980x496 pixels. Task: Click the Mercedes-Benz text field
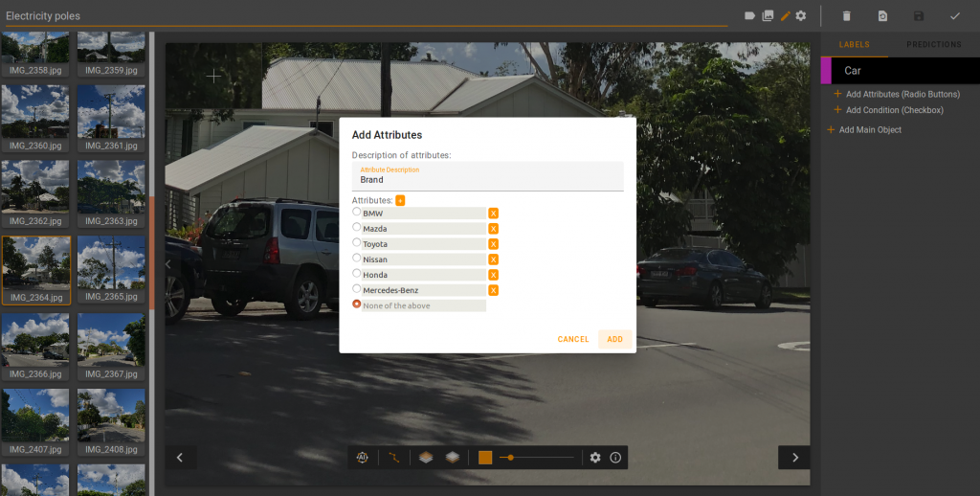(x=424, y=290)
